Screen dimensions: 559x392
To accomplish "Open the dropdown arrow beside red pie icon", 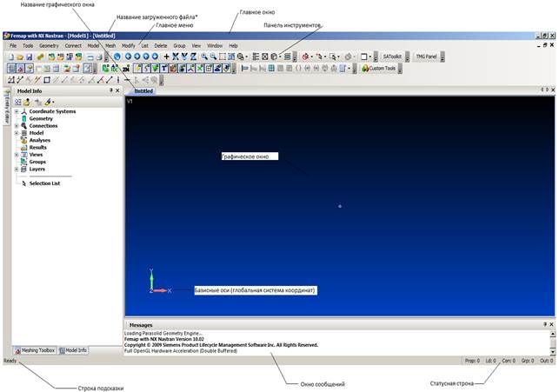I will click(311, 56).
